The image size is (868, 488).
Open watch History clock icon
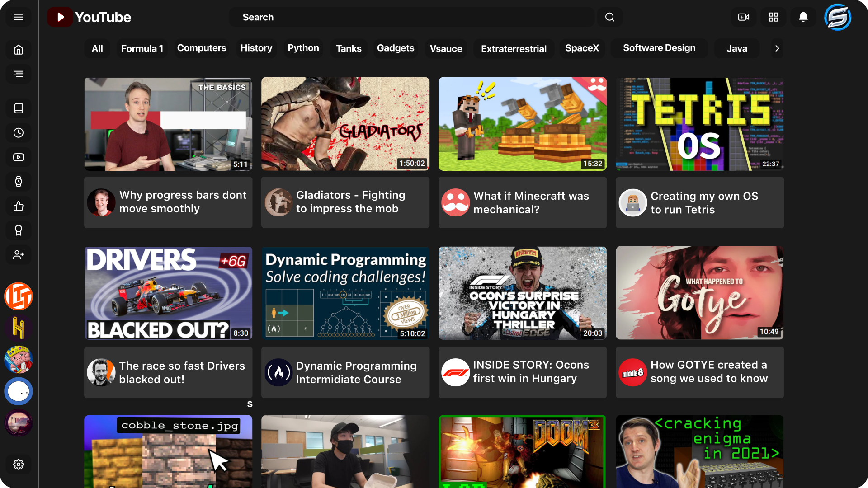(x=19, y=133)
